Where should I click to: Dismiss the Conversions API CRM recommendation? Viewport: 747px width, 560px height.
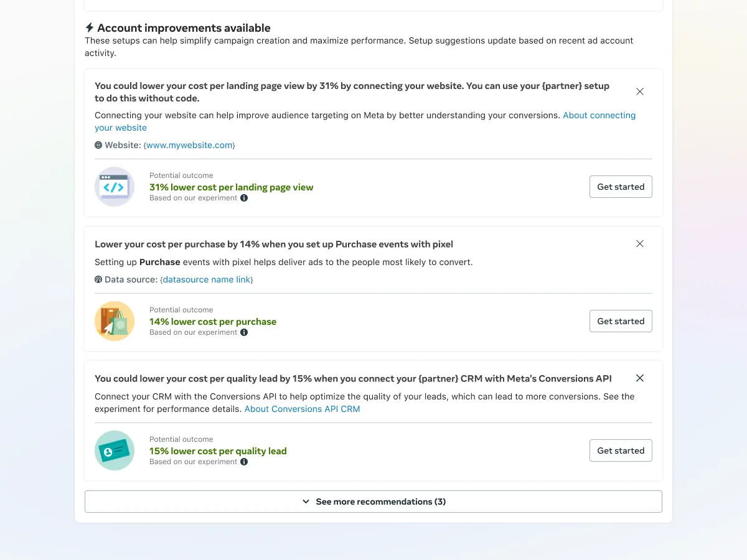click(x=640, y=378)
